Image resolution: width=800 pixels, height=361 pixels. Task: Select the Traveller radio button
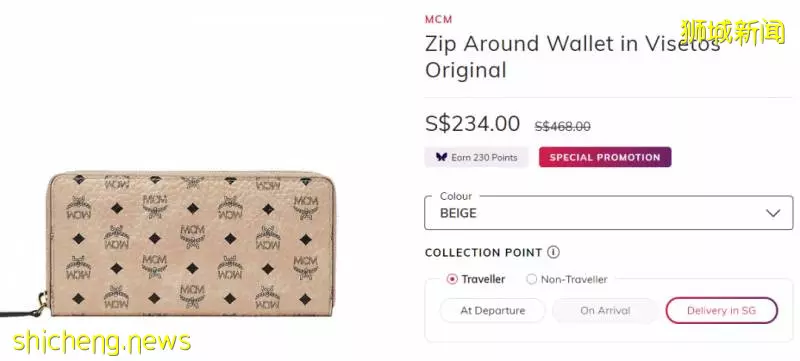click(452, 279)
